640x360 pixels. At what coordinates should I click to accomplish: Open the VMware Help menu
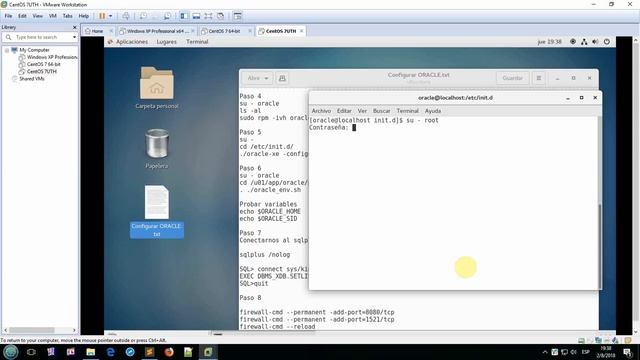(x=84, y=16)
